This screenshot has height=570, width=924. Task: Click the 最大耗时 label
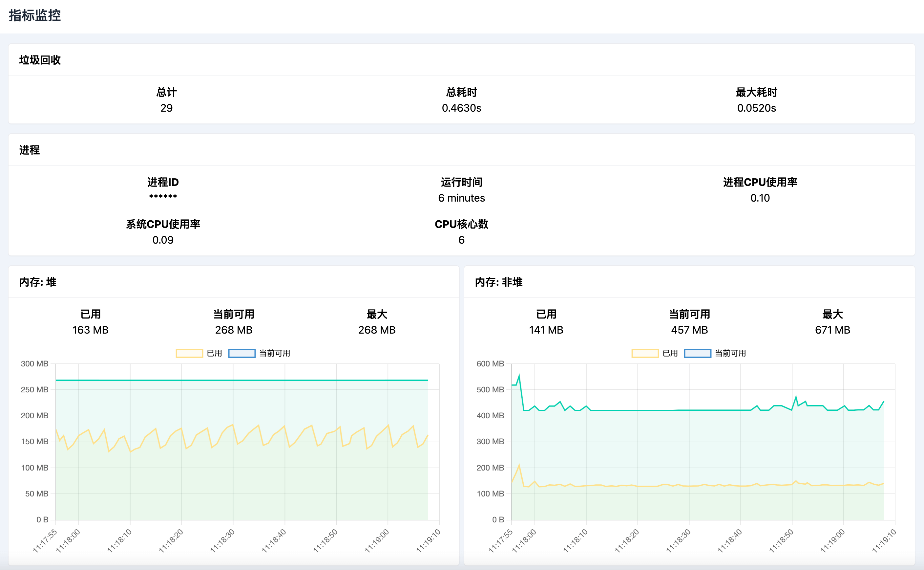(x=756, y=92)
